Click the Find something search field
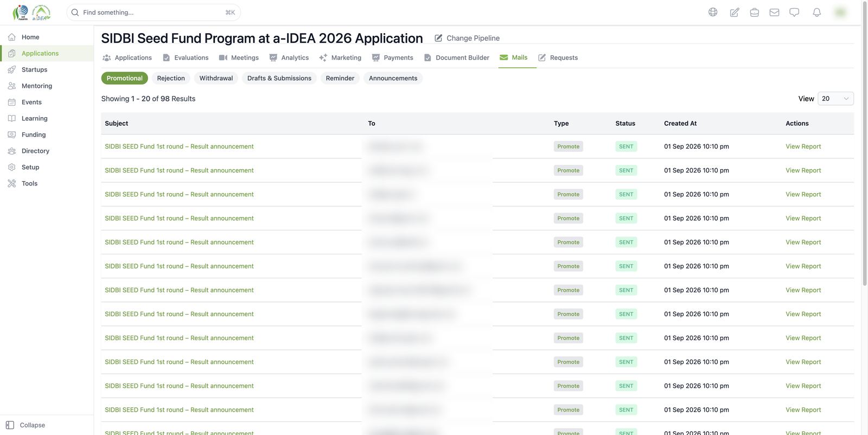This screenshot has height=435, width=868. (x=154, y=12)
